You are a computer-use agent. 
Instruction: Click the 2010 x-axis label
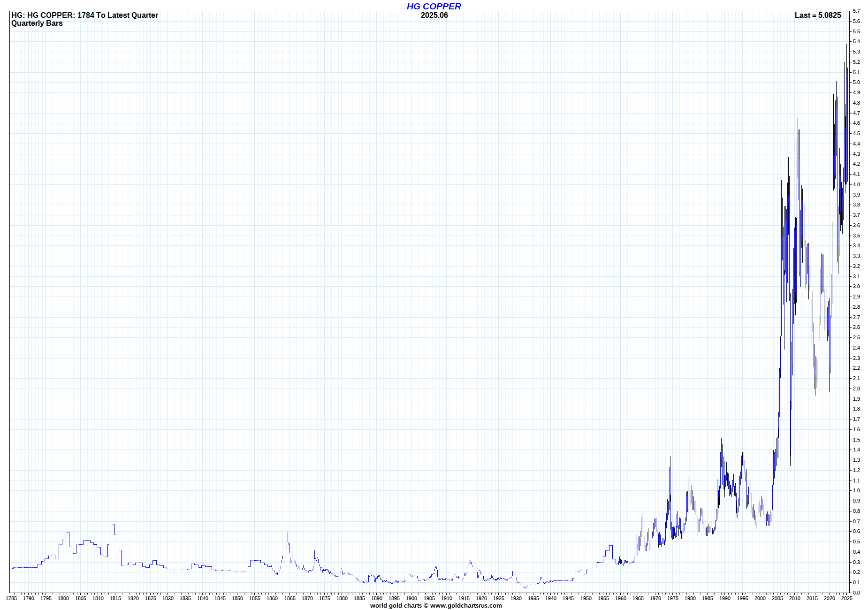(x=795, y=598)
